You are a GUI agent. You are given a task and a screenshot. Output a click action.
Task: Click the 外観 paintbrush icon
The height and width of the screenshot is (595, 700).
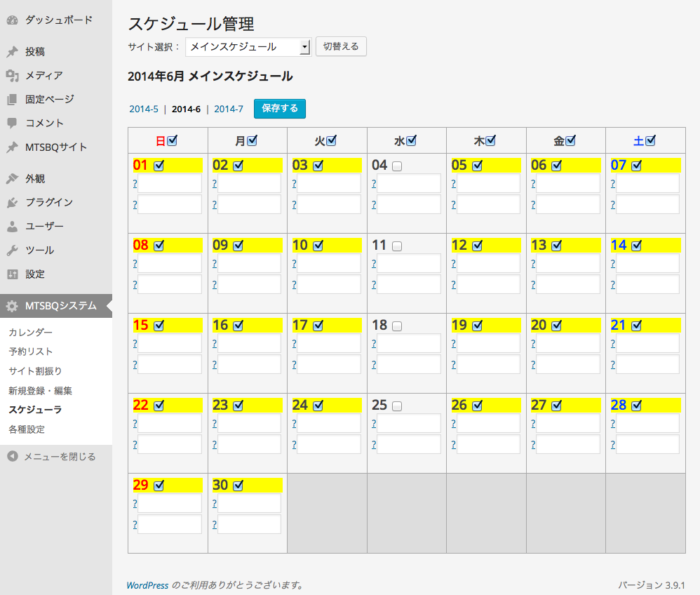13,179
